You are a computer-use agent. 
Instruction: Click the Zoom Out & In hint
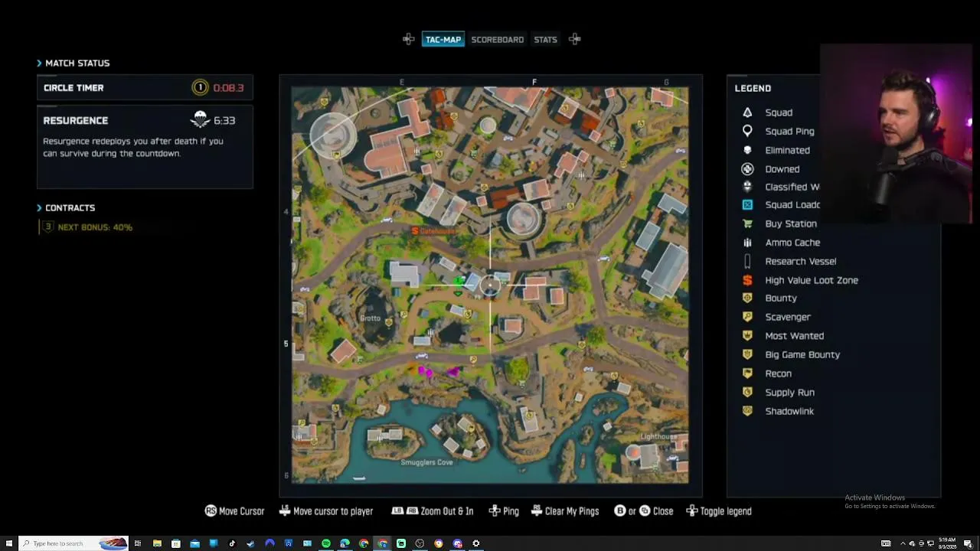pyautogui.click(x=432, y=511)
